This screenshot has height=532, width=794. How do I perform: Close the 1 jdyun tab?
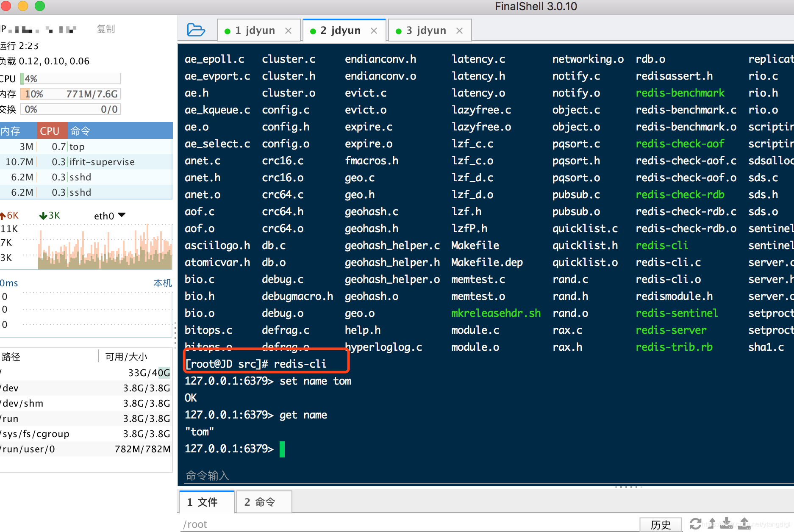point(288,30)
